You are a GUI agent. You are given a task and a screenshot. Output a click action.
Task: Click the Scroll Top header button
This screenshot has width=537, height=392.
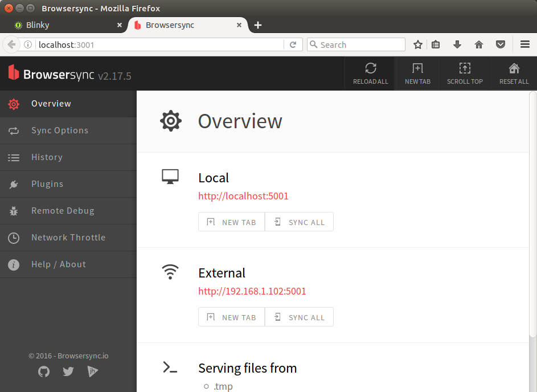click(465, 73)
